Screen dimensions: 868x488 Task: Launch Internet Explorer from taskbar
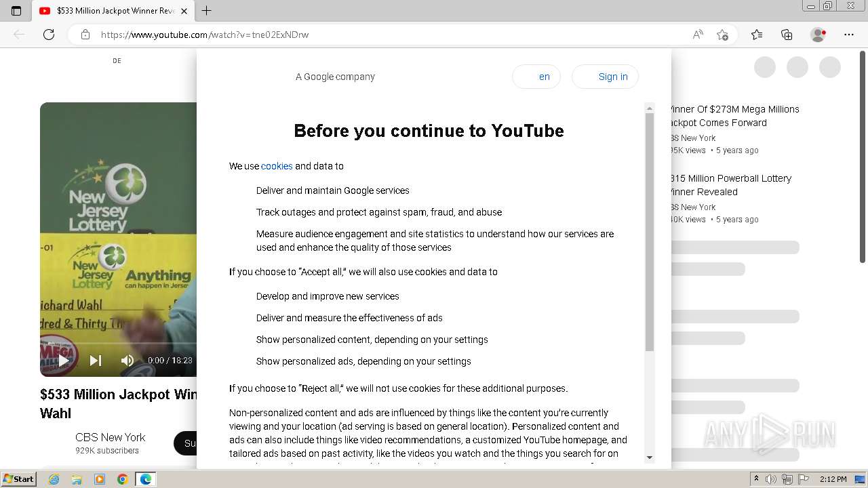pyautogui.click(x=54, y=479)
